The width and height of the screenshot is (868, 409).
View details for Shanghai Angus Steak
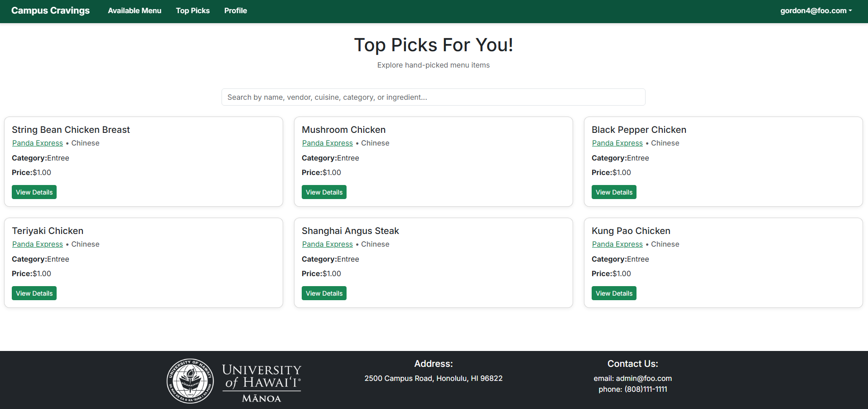[x=324, y=293]
